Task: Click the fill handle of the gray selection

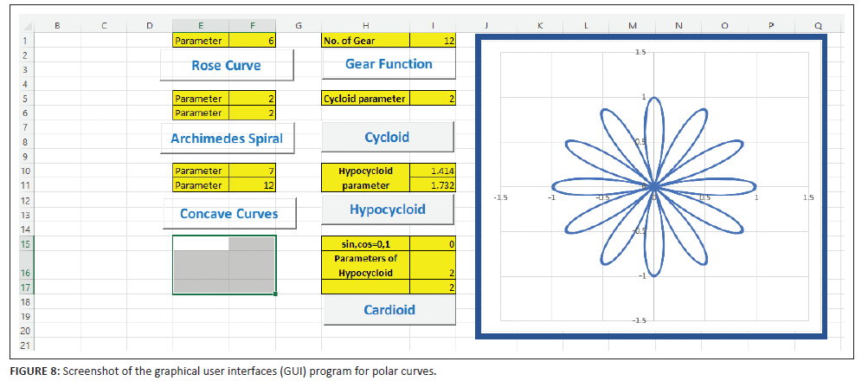Action: point(276,294)
